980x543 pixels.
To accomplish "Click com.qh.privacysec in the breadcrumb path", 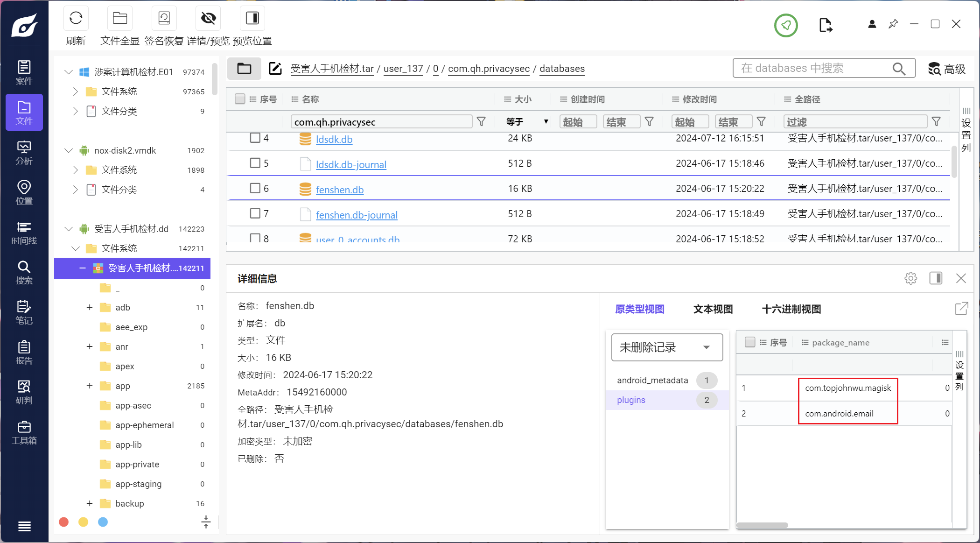I will coord(489,69).
